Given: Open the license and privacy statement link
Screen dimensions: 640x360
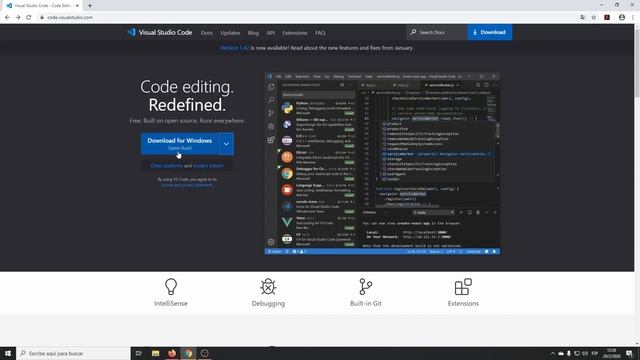Looking at the screenshot, I should point(187,185).
